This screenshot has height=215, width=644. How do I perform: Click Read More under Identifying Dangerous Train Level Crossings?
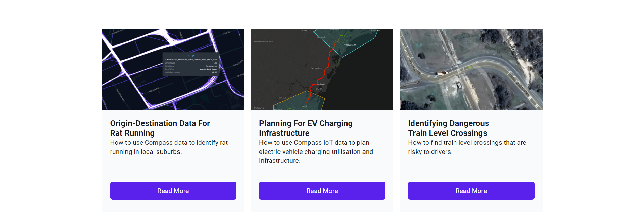pos(471,191)
